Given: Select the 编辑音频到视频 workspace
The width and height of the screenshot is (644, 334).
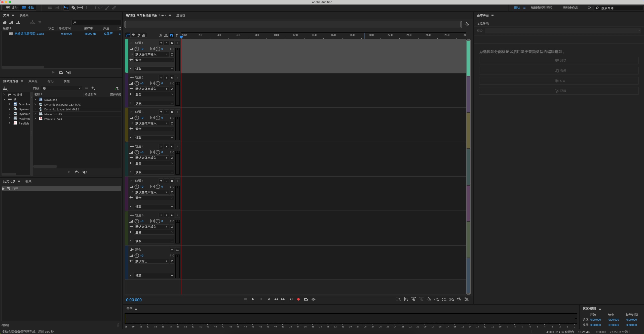Looking at the screenshot, I should [541, 8].
